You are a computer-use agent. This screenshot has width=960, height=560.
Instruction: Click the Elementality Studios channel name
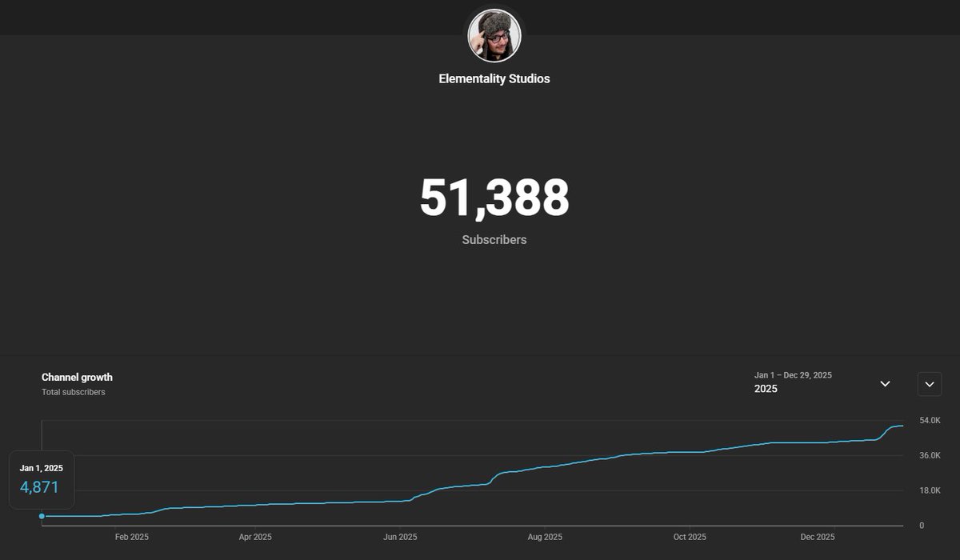(x=494, y=78)
